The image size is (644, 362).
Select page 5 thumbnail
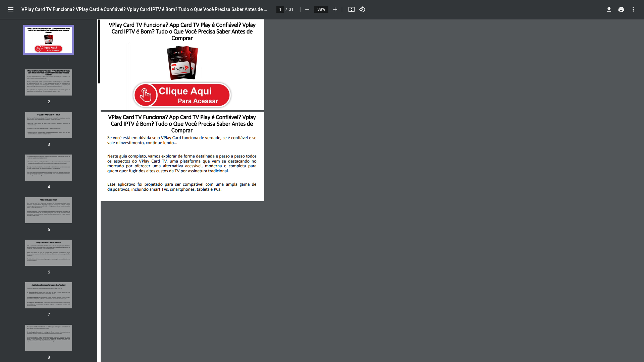pos(49,210)
